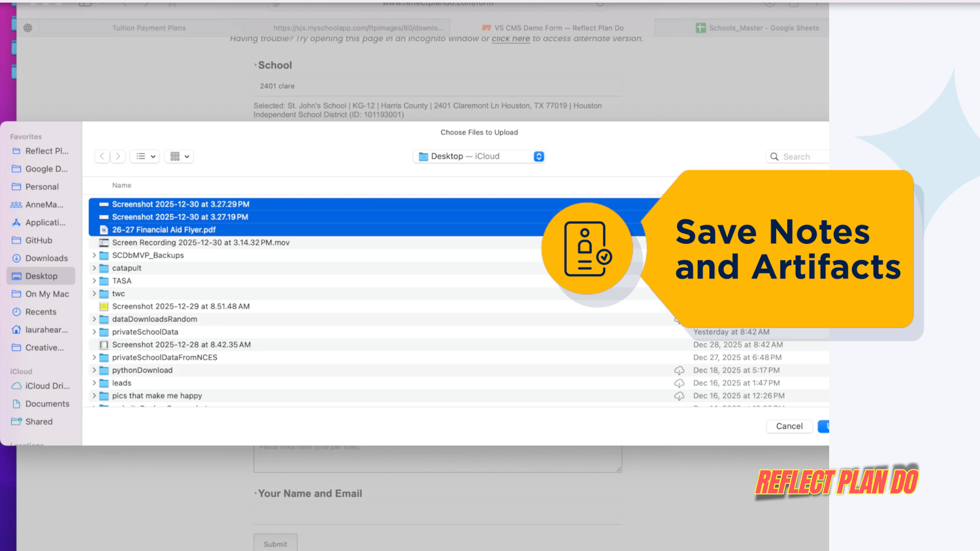Switch to the Tuition Payment Plans tab
Viewport: 980px width, 551px height.
coord(149,28)
